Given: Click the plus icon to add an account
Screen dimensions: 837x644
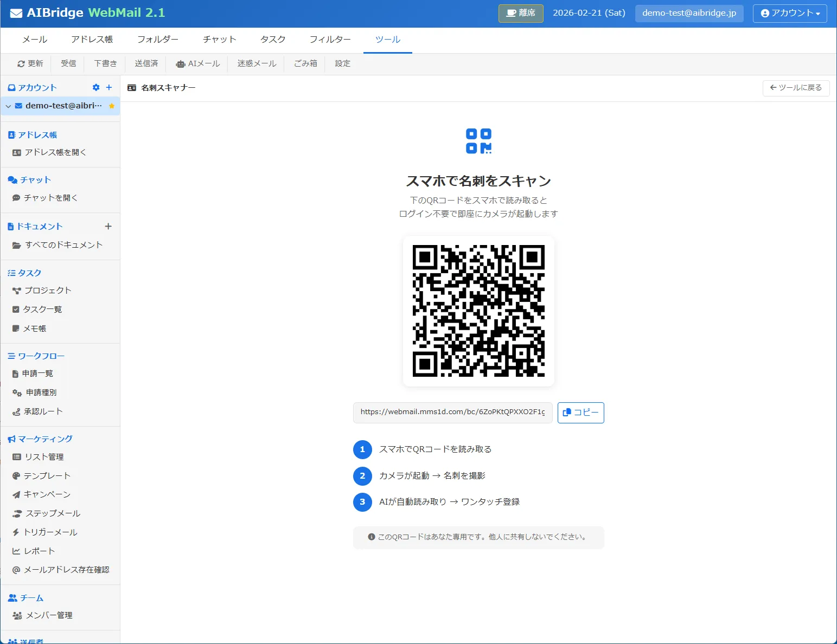Looking at the screenshot, I should pos(109,87).
